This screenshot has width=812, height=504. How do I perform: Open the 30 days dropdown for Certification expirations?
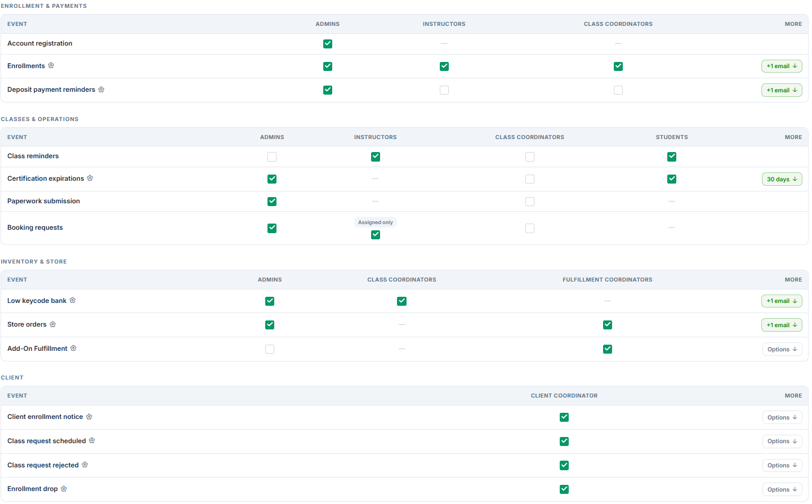(x=782, y=179)
